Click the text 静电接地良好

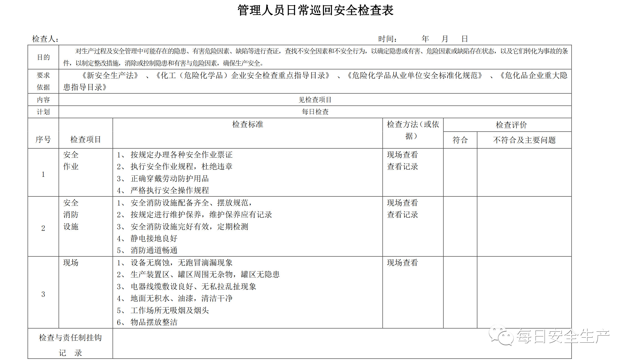pos(154,239)
